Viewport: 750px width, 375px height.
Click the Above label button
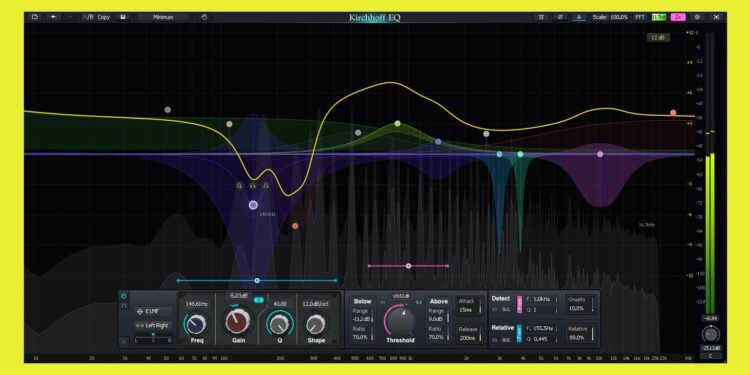click(439, 302)
